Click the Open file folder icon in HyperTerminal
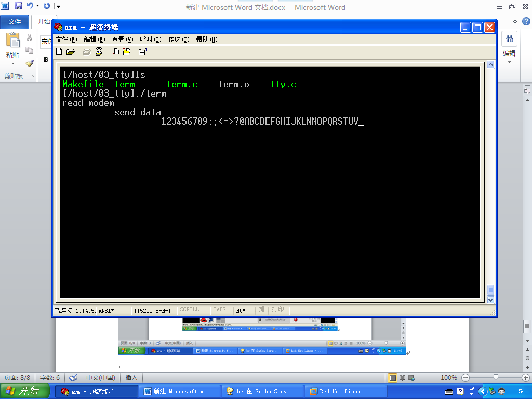Viewport: 532px width, 399px height. 71,51
